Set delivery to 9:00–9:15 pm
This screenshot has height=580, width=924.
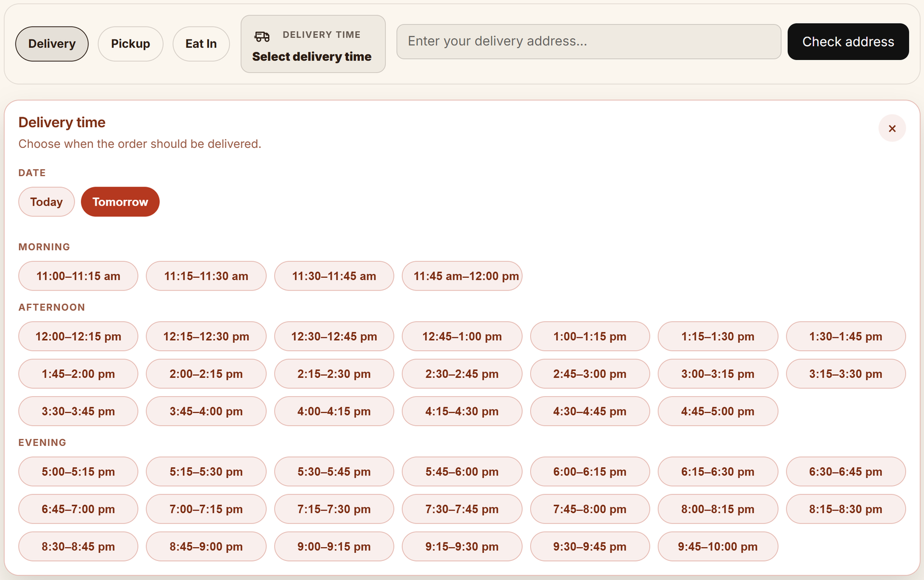(x=334, y=546)
